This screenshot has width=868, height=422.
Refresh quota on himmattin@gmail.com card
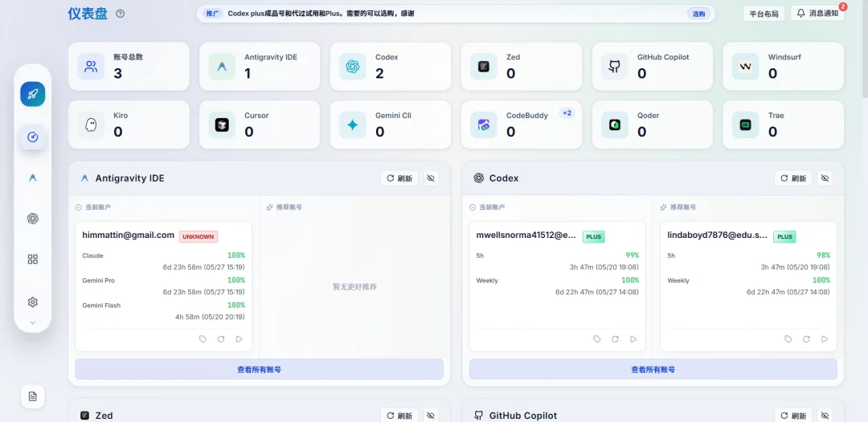(221, 339)
